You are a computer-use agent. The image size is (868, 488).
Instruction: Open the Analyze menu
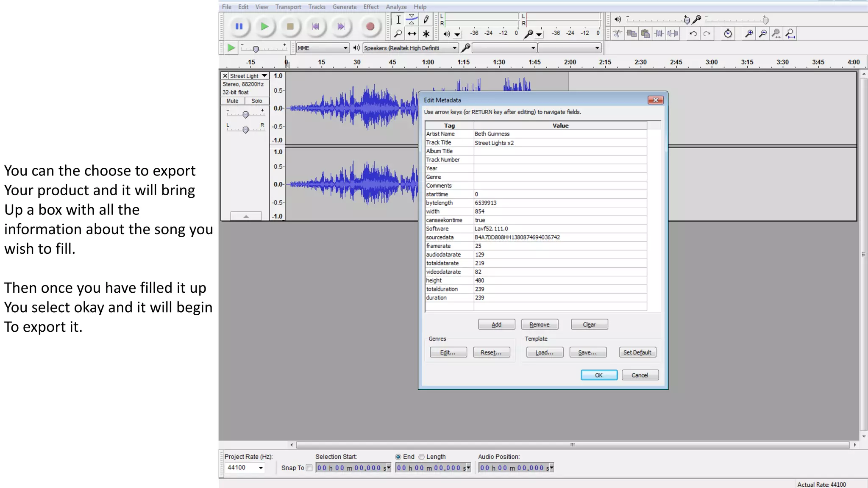[x=396, y=7]
